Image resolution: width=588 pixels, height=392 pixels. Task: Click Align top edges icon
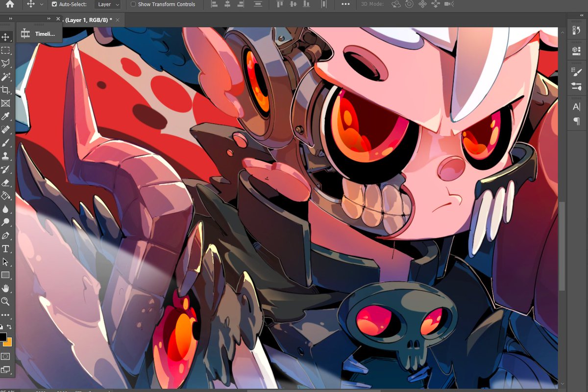[280, 4]
